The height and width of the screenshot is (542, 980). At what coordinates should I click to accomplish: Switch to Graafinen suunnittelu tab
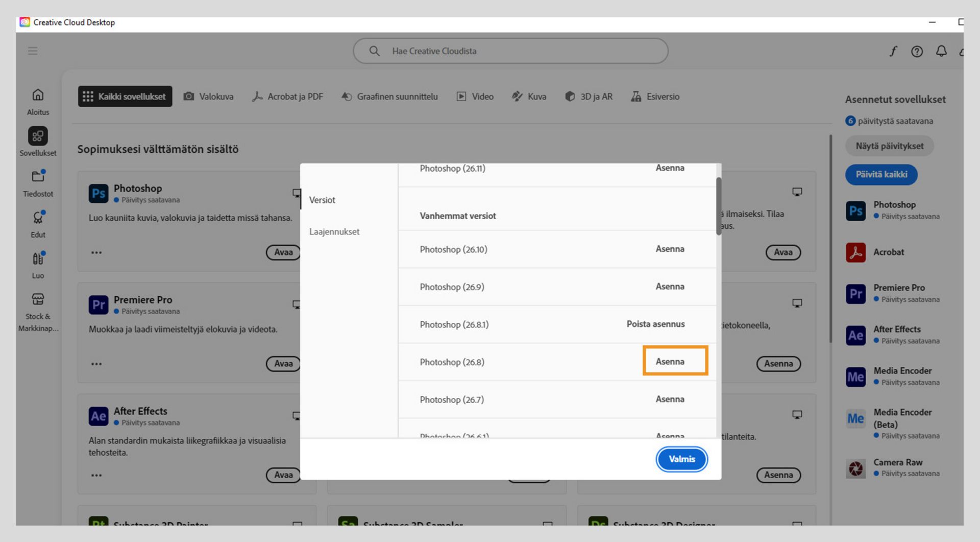pos(389,97)
